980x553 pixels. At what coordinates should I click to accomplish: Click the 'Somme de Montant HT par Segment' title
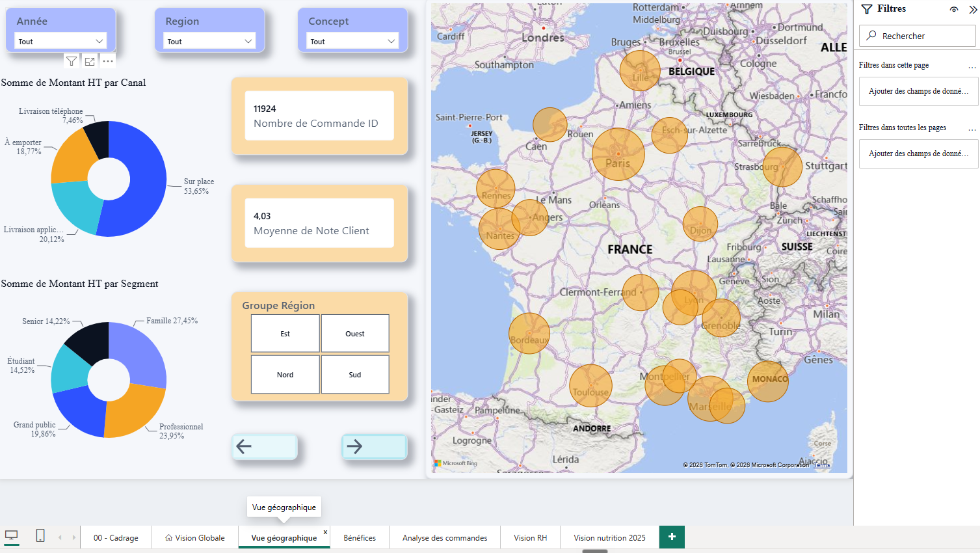pos(80,284)
